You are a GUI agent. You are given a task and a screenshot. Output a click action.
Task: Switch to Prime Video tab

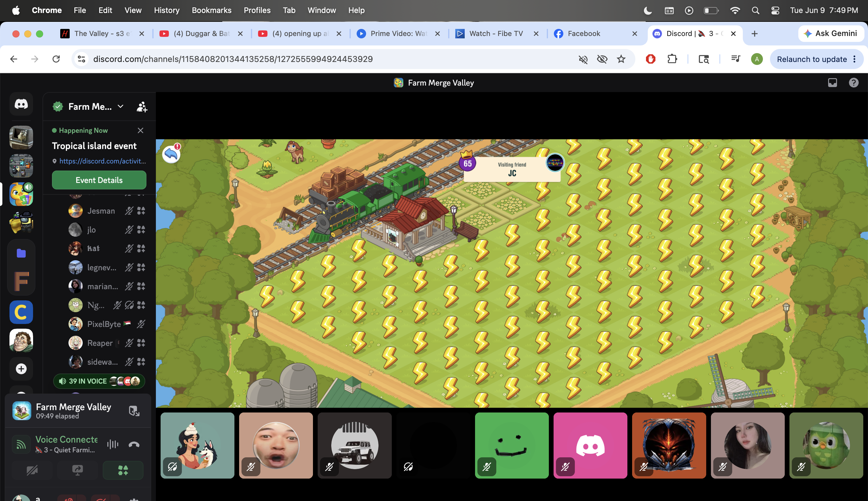(398, 33)
